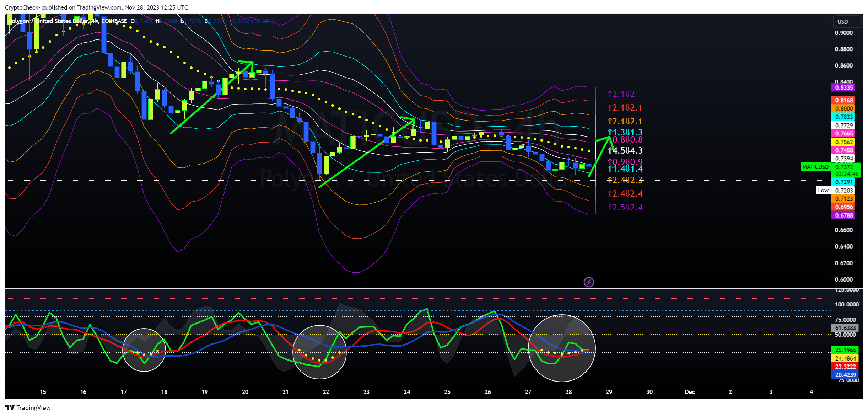This screenshot has height=416, width=868.
Task: Click the red ⇑2.4⇓2.4 band annotation
Action: tap(625, 193)
